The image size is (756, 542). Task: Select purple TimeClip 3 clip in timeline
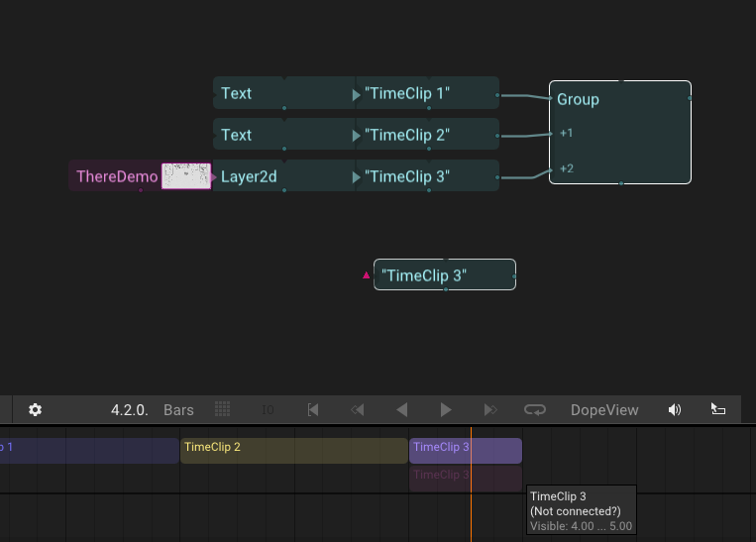[465, 451]
